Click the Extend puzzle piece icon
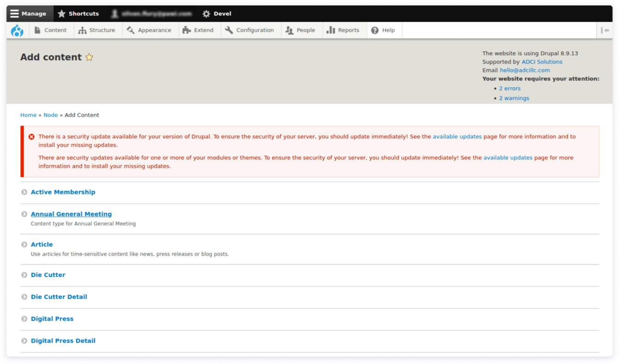The image size is (619, 364). tap(187, 30)
